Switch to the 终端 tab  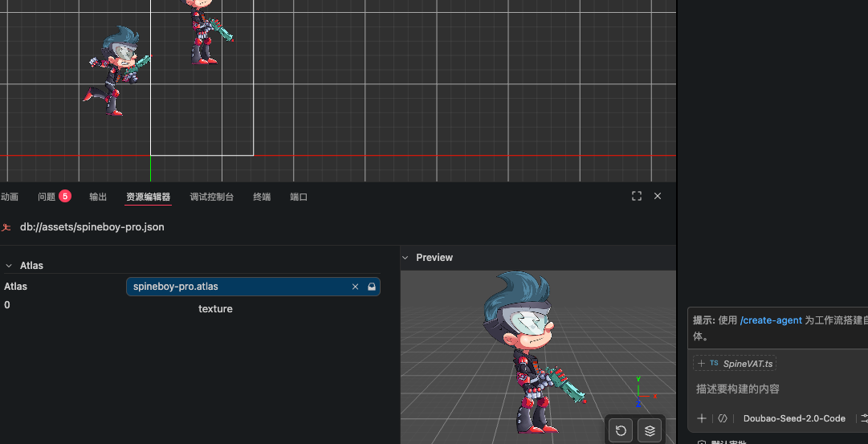coord(262,197)
